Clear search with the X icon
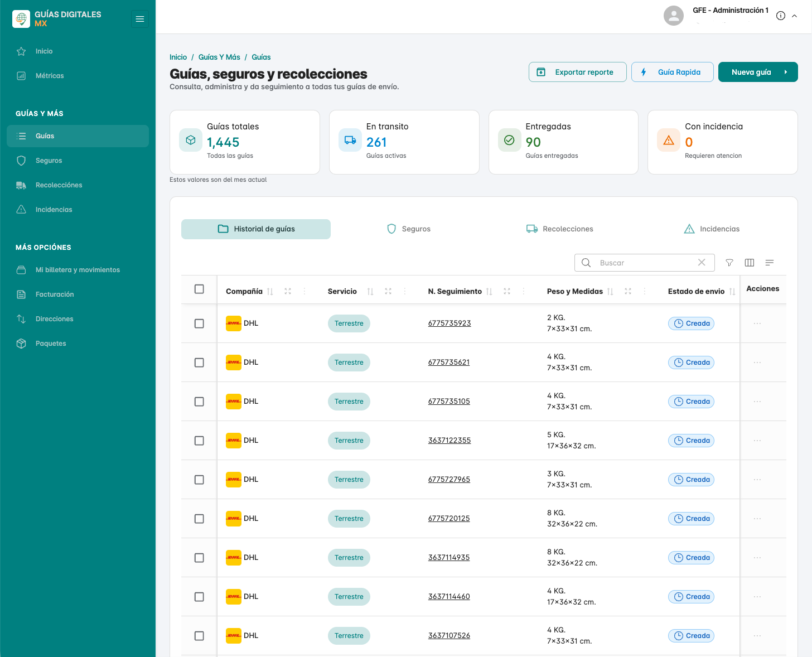 click(x=702, y=263)
